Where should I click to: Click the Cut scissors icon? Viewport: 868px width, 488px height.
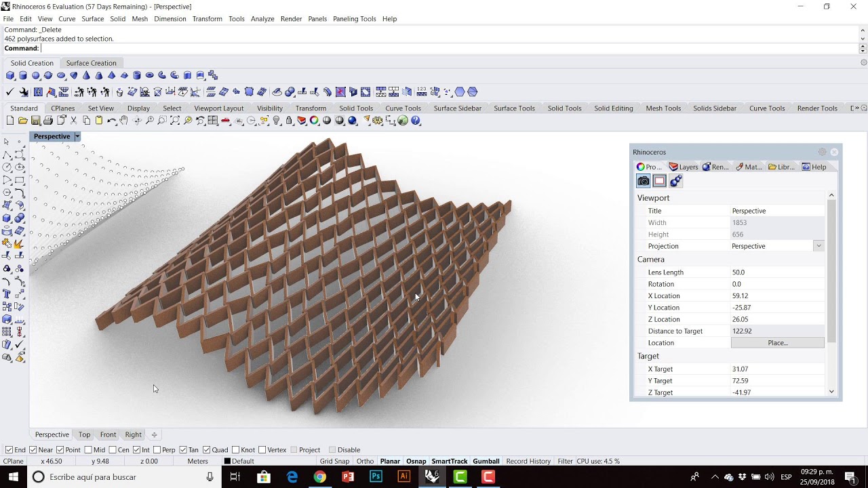73,121
